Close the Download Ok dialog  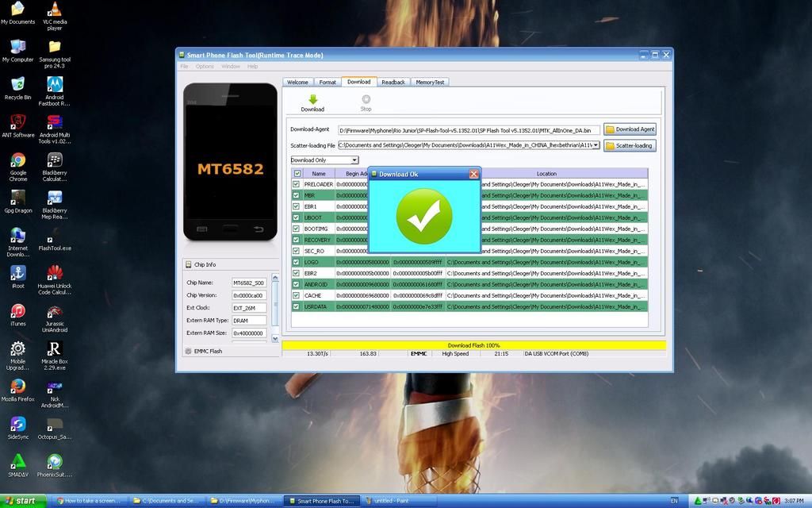tap(473, 174)
